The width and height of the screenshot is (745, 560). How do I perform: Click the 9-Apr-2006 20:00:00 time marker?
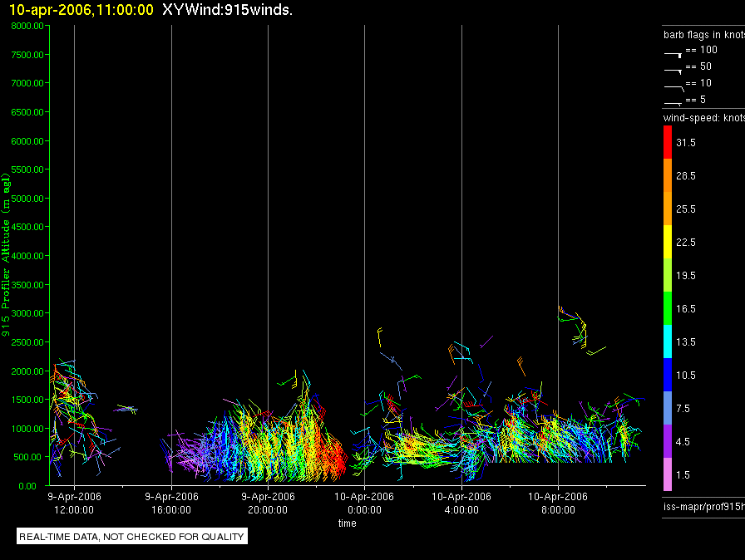click(268, 503)
